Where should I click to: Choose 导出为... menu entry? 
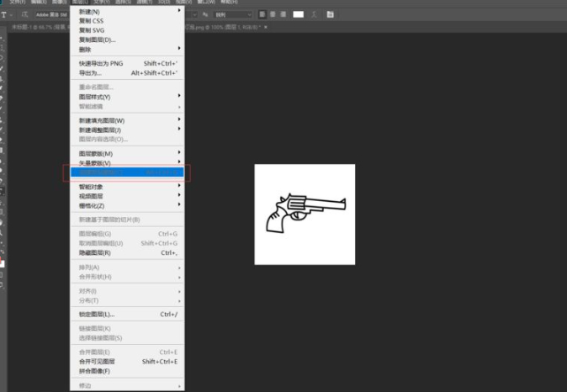coord(127,73)
